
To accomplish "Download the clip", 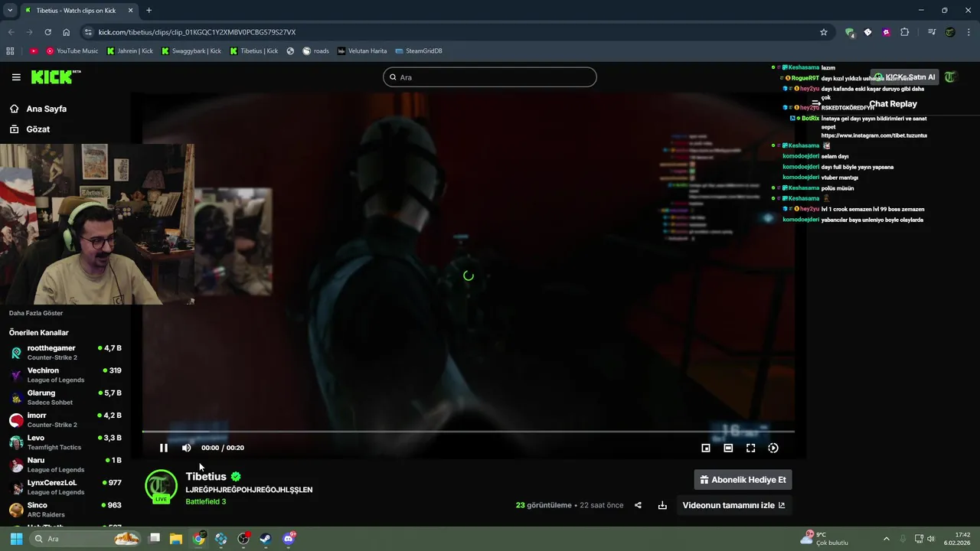I will tap(662, 505).
